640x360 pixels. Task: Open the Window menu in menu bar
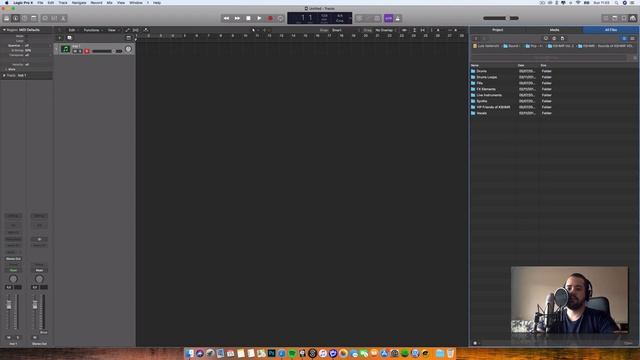(x=136, y=2)
